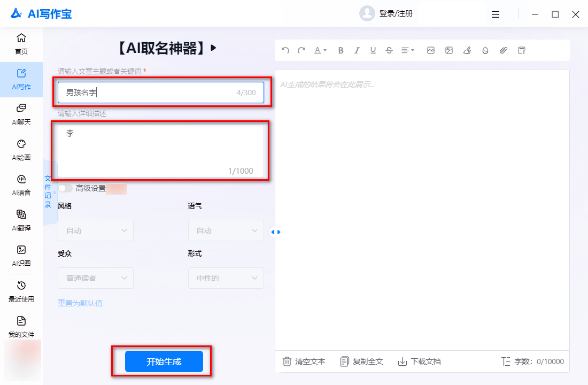Toggle italic text formatting
This screenshot has width=588, height=385.
[x=357, y=50]
